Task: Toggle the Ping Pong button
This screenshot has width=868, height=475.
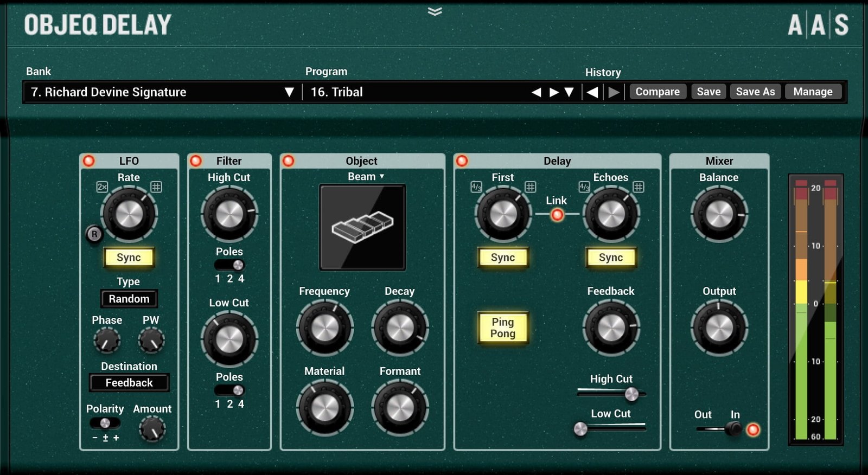Action: tap(503, 328)
